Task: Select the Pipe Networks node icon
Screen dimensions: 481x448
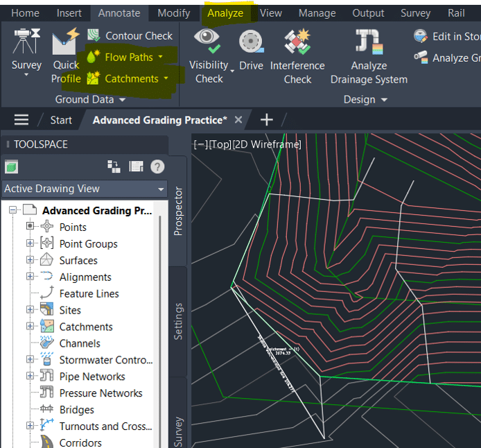Action: 47,376
